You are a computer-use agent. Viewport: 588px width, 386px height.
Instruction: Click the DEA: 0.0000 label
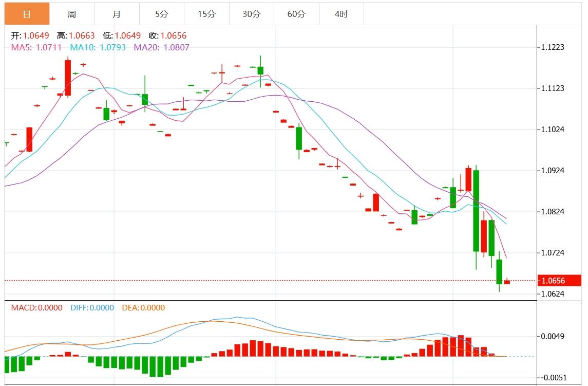pyautogui.click(x=143, y=308)
